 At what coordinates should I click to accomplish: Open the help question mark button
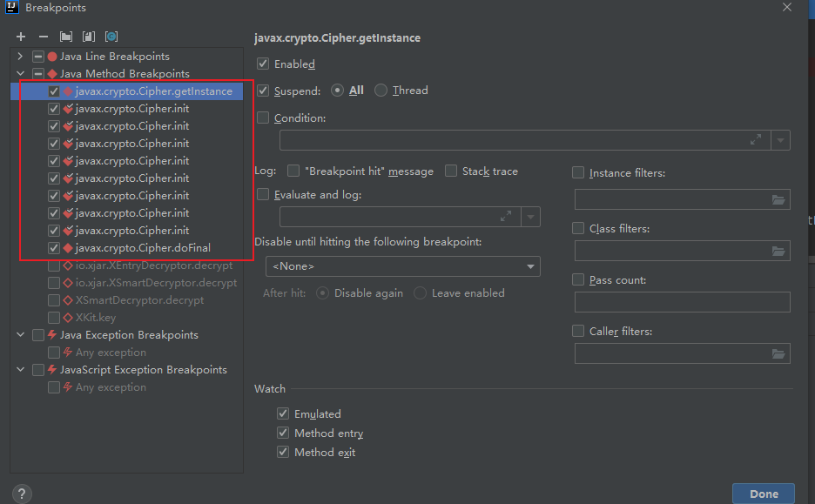click(23, 494)
